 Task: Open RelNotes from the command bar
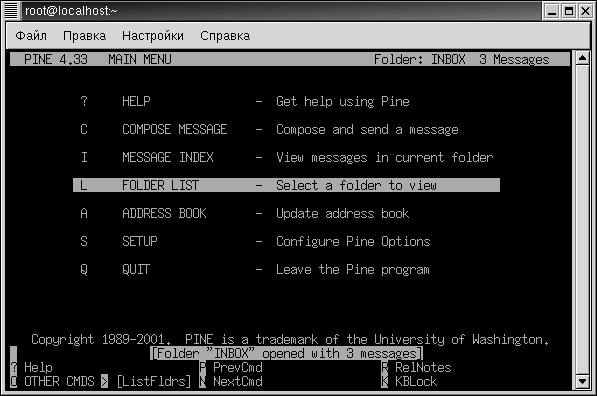416,367
